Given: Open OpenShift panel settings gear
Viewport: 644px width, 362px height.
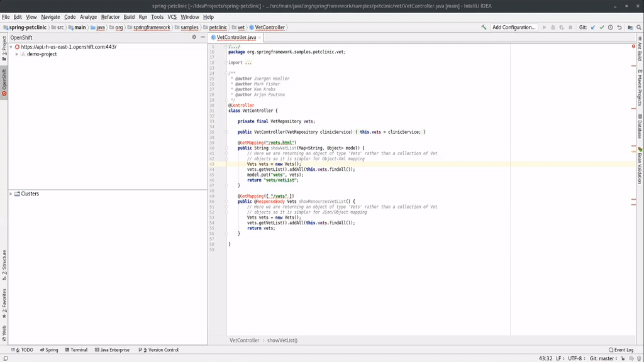Looking at the screenshot, I should [x=194, y=37].
